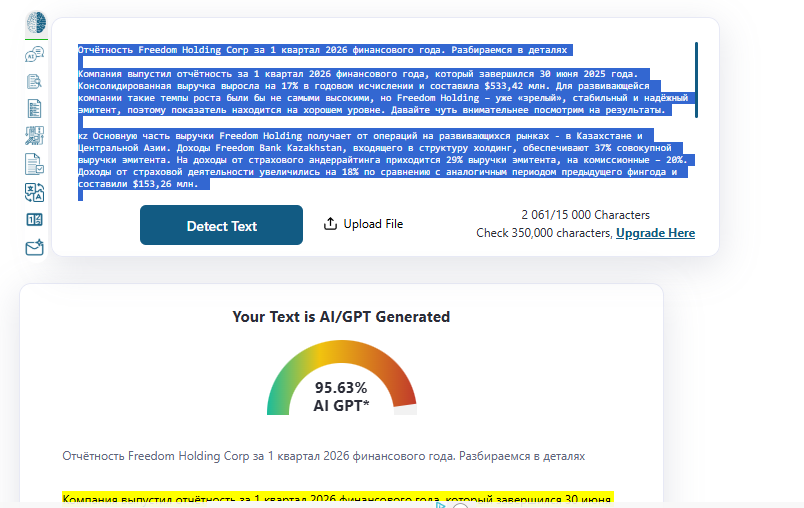The width and height of the screenshot is (804, 508).
Task: Click the Detect Text button
Action: 222,225
